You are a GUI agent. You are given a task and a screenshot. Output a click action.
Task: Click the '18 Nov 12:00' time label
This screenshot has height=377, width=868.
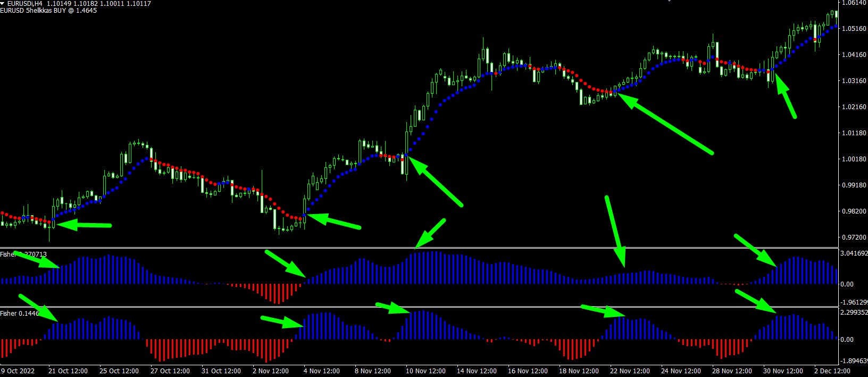click(x=579, y=371)
